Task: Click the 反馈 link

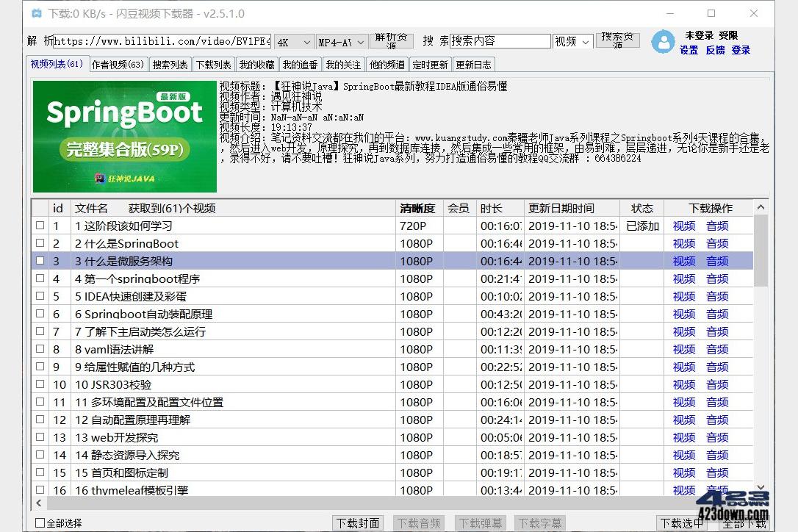Action: [x=715, y=50]
